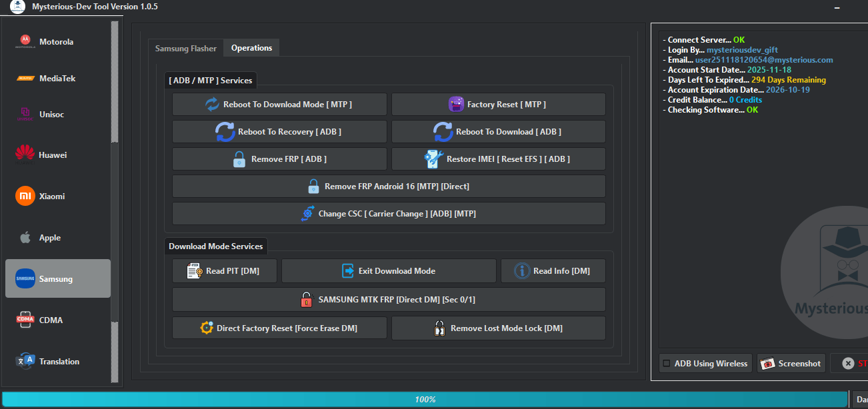Switch to the Operations tab

[251, 47]
